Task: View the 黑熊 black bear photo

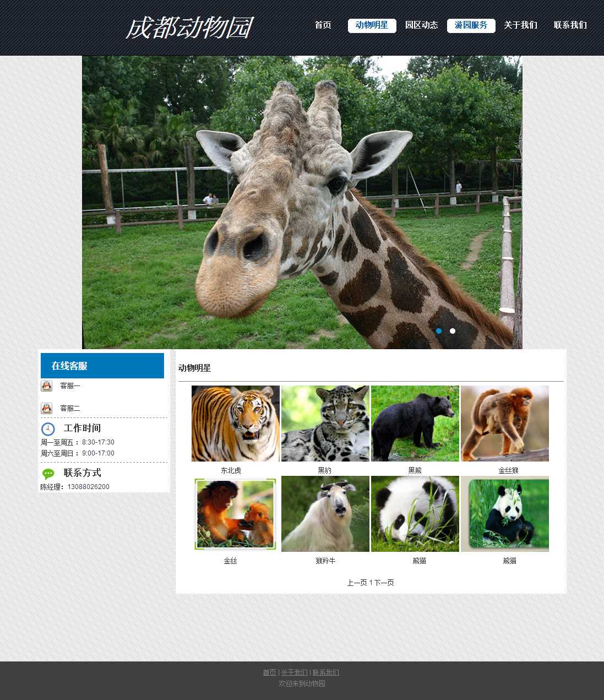Action: [415, 423]
